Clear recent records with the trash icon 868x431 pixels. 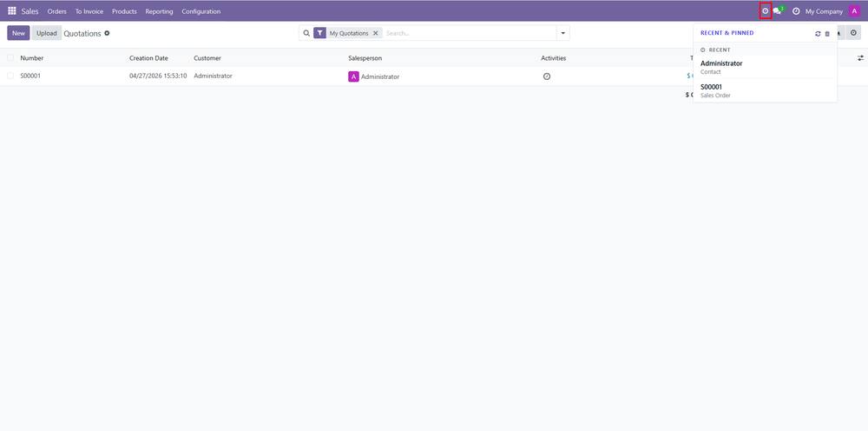pos(827,34)
